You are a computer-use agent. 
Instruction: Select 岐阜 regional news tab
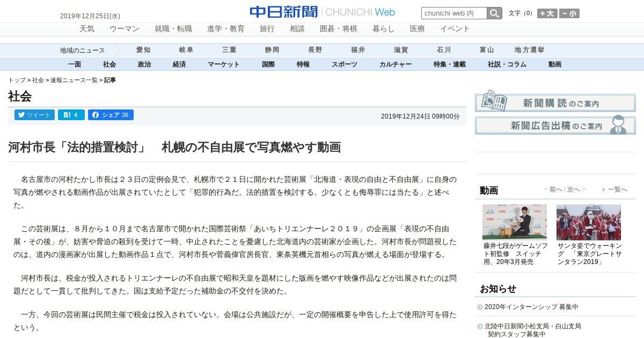point(186,50)
